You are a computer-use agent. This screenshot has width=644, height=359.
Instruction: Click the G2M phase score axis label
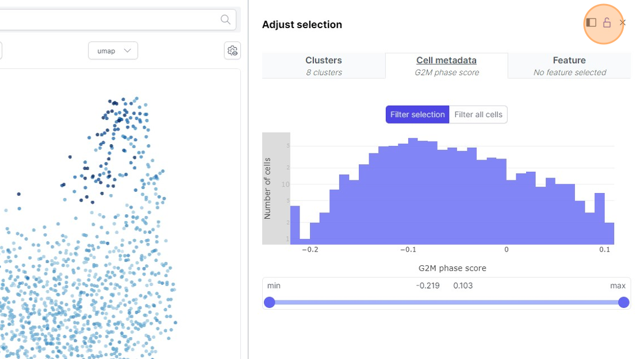coord(452,268)
